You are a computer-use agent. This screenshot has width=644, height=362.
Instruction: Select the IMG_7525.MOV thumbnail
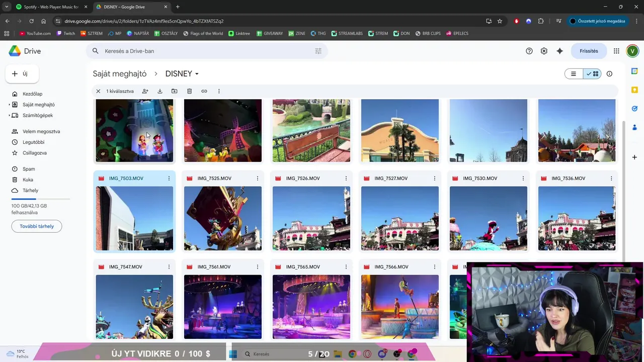pos(223,218)
